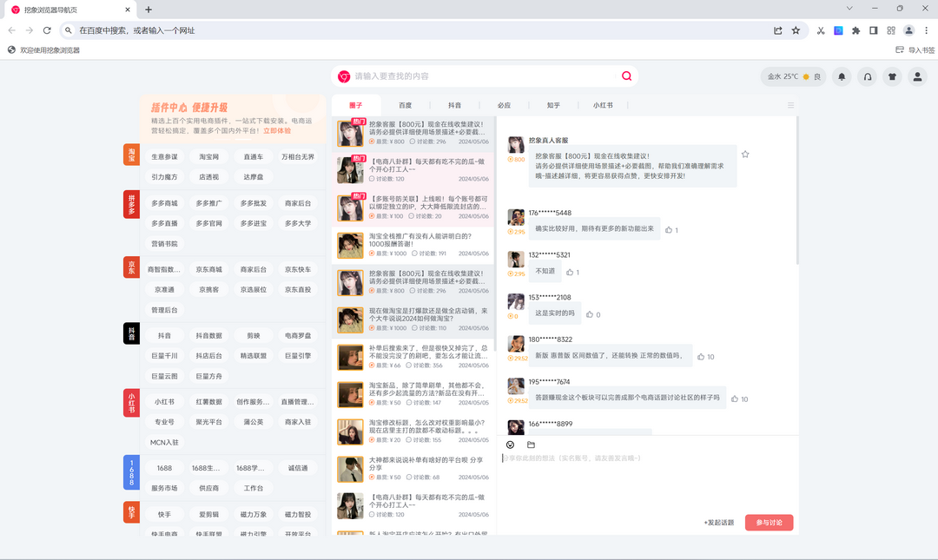Open the user profile icon beside the T-shirt
Screen dimensions: 938x560
tap(917, 76)
